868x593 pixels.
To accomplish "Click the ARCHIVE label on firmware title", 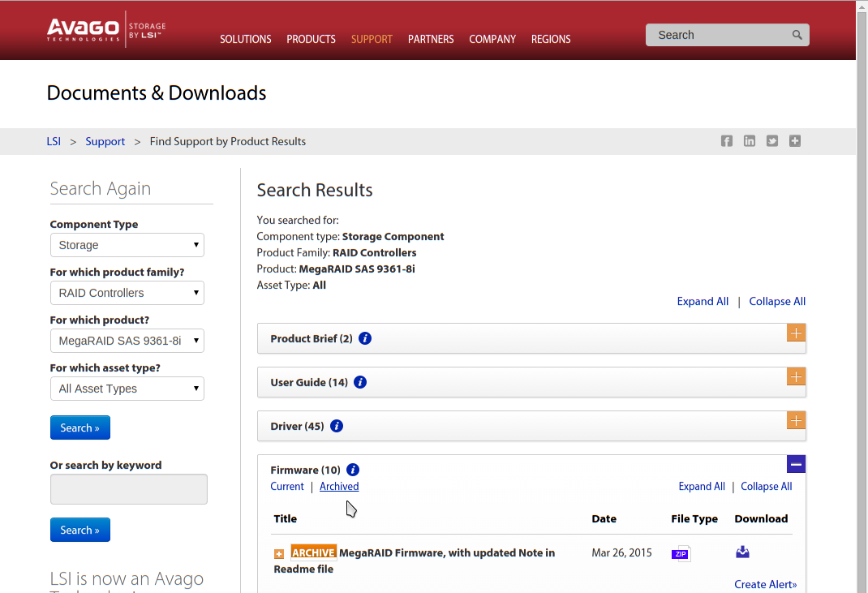I will click(313, 552).
